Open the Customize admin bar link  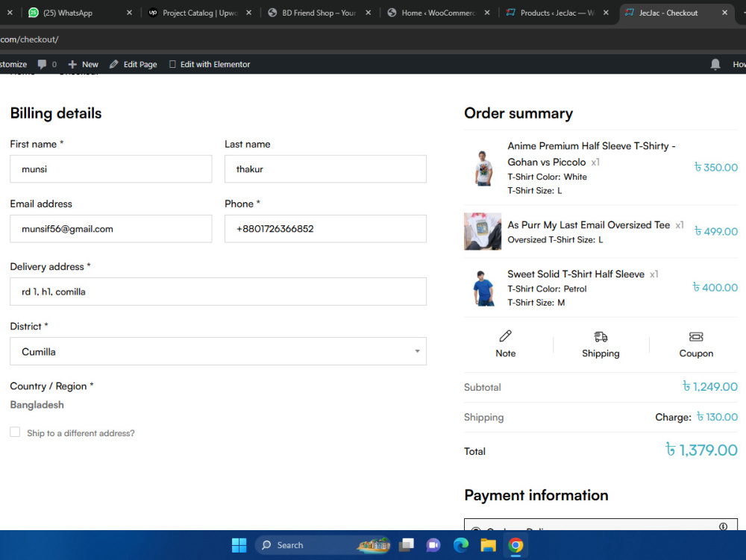pos(13,64)
